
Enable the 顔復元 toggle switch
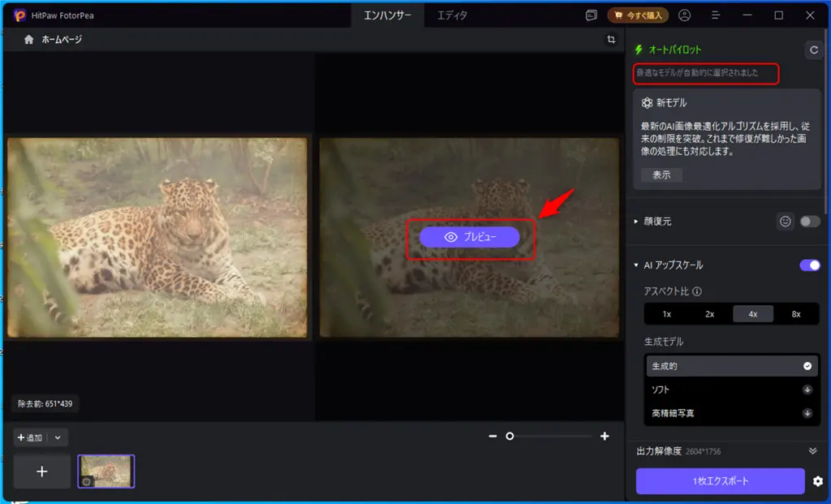tap(809, 221)
